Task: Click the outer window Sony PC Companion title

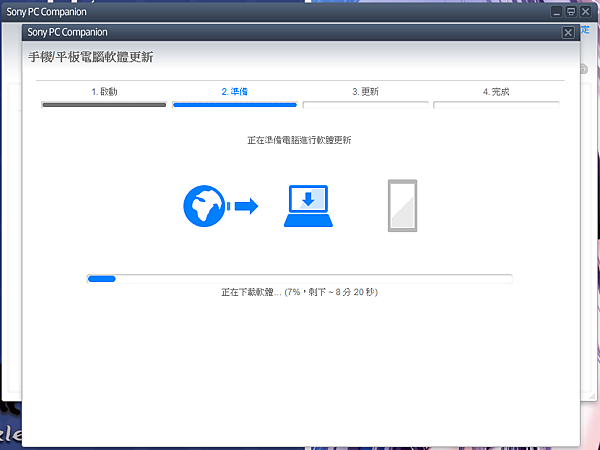Action: tap(46, 12)
